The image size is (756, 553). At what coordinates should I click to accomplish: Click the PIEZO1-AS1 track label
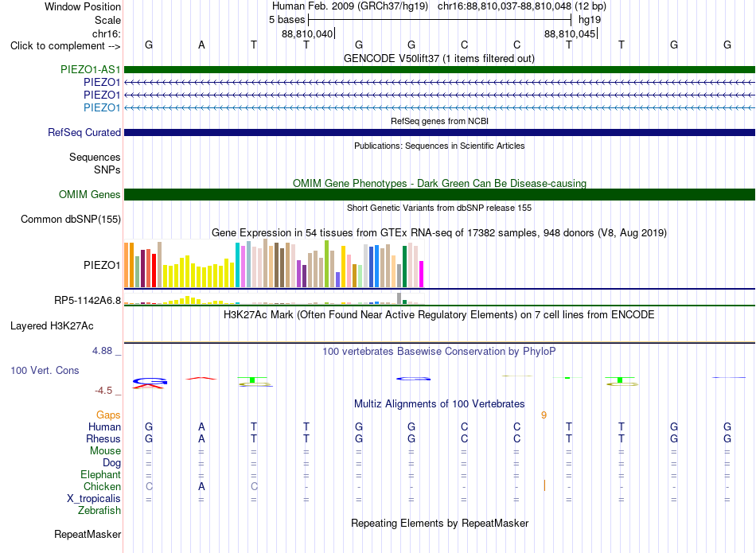click(x=90, y=69)
